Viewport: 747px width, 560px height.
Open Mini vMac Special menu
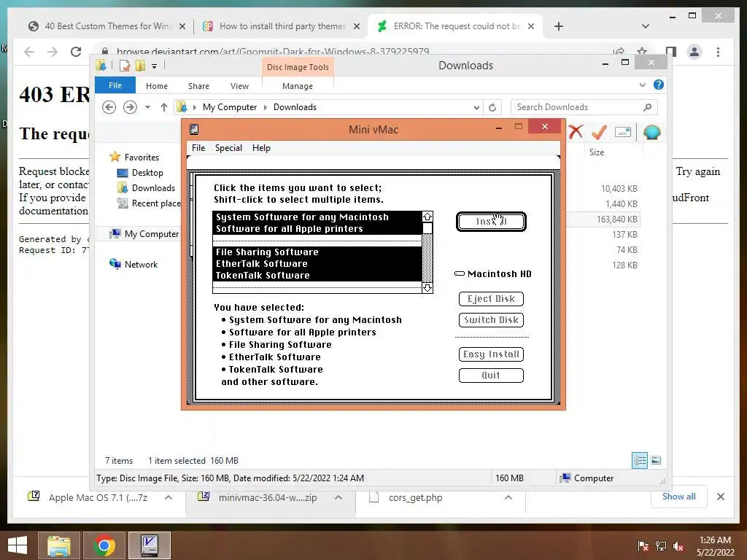[228, 147]
